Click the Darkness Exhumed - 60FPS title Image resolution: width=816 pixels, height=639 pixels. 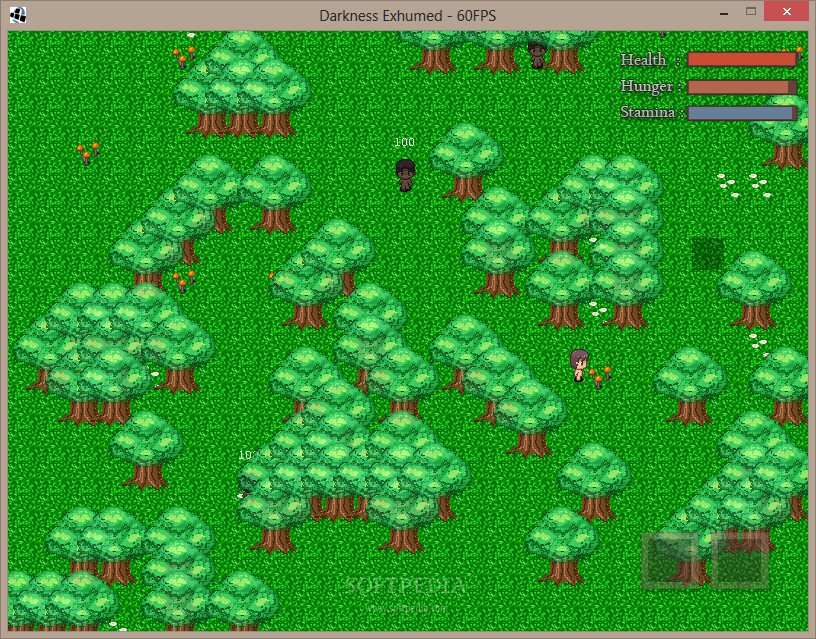tap(407, 16)
